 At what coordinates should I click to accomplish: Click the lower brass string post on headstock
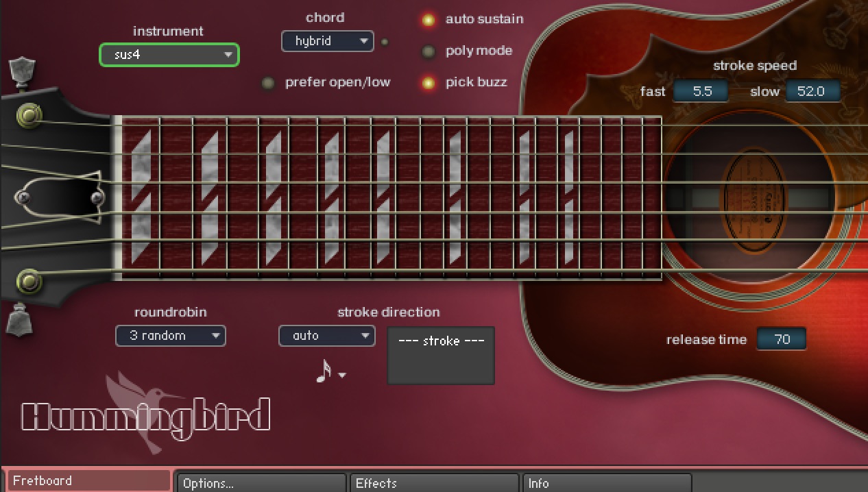point(28,280)
